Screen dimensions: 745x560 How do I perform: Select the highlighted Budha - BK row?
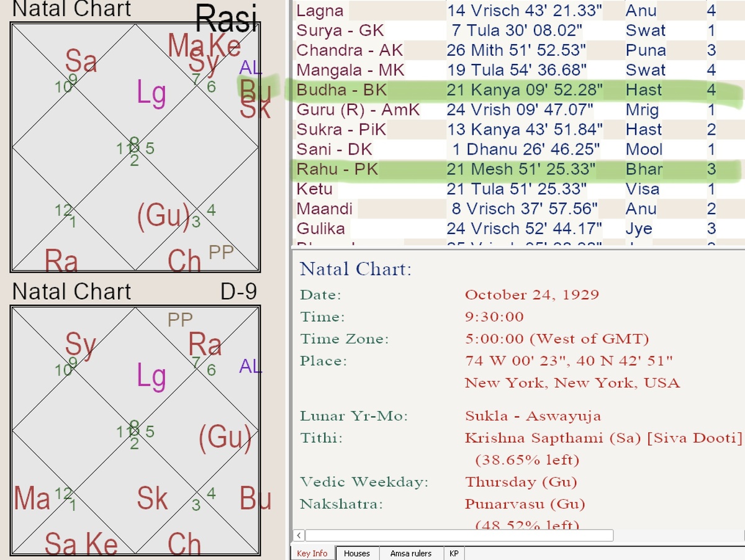pyautogui.click(x=518, y=90)
